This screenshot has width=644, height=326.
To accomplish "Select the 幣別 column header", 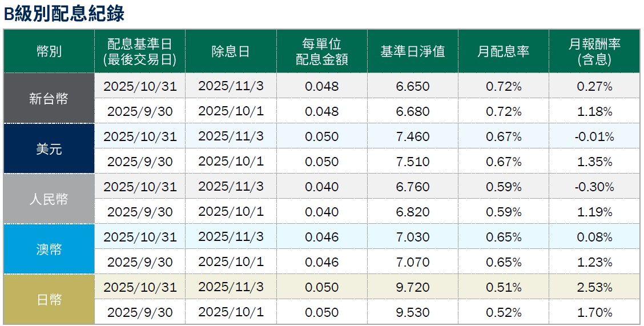I will pos(49,51).
